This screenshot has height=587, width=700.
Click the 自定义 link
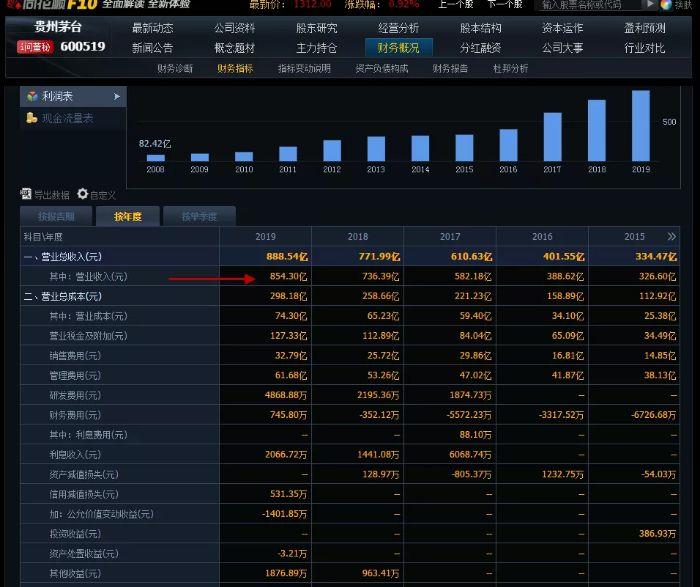[103, 195]
